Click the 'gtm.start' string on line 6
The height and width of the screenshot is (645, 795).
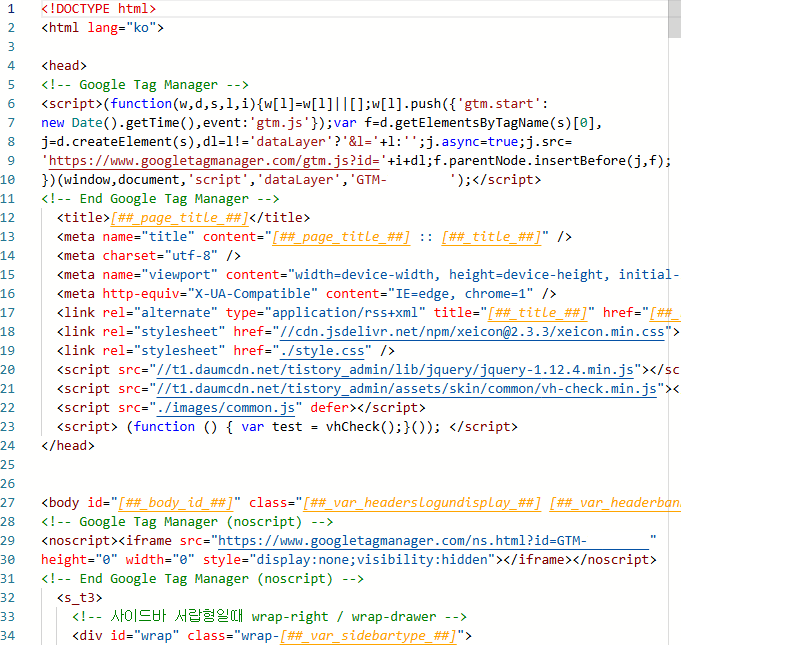(499, 104)
